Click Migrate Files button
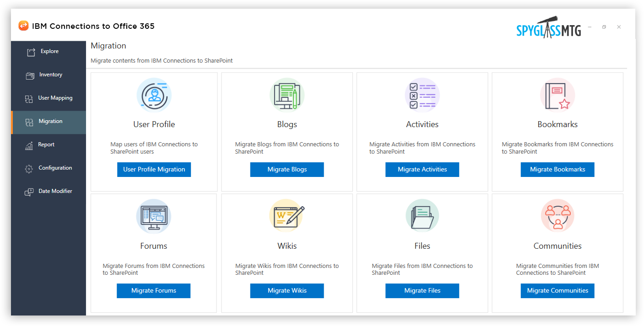 tap(422, 290)
